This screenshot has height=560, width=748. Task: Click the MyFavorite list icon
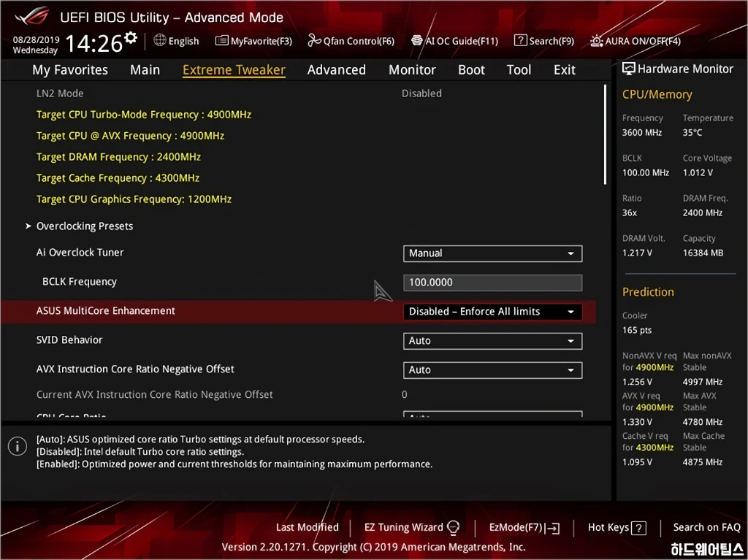pyautogui.click(x=222, y=41)
